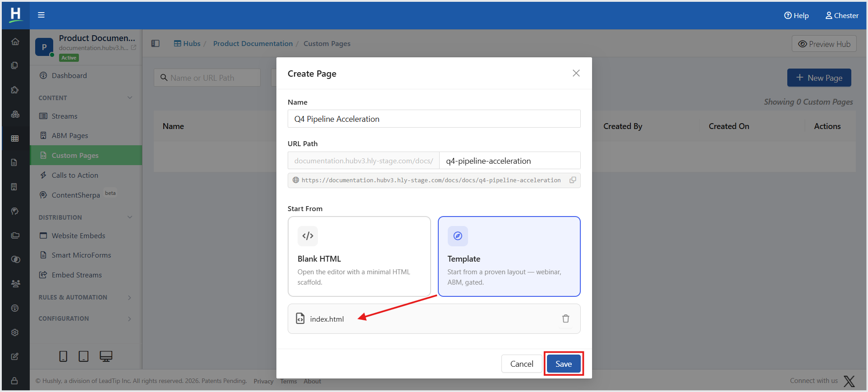Select the Template start option
This screenshot has width=868, height=392.
pos(509,256)
